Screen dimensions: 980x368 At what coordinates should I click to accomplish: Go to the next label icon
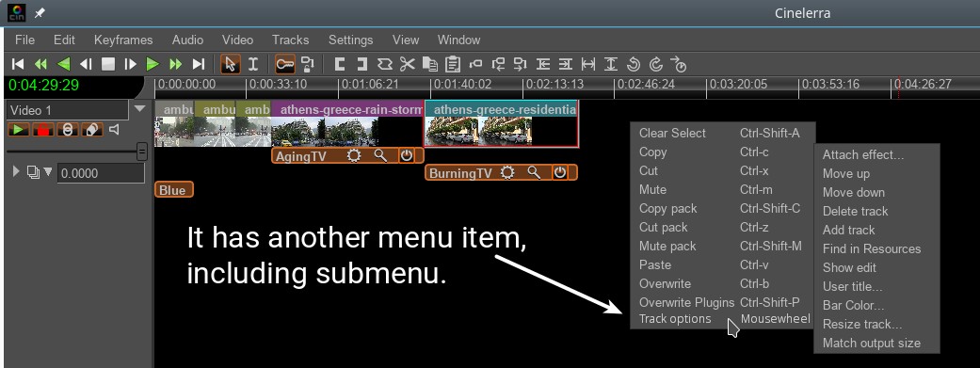(x=520, y=64)
